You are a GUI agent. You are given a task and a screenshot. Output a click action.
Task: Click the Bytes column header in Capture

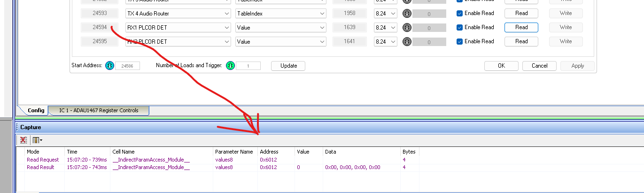[410, 152]
